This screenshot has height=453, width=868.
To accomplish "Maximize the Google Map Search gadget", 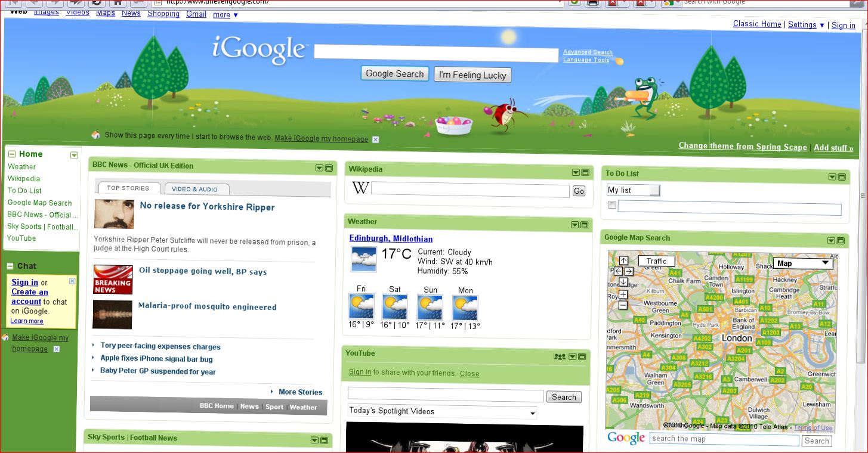I will coord(841,241).
